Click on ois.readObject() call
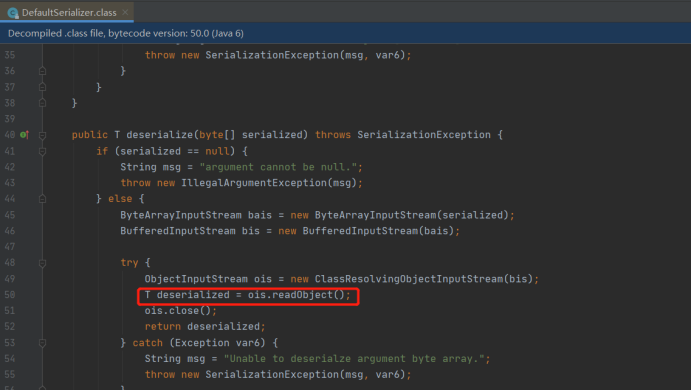692x390 pixels. (x=296, y=295)
